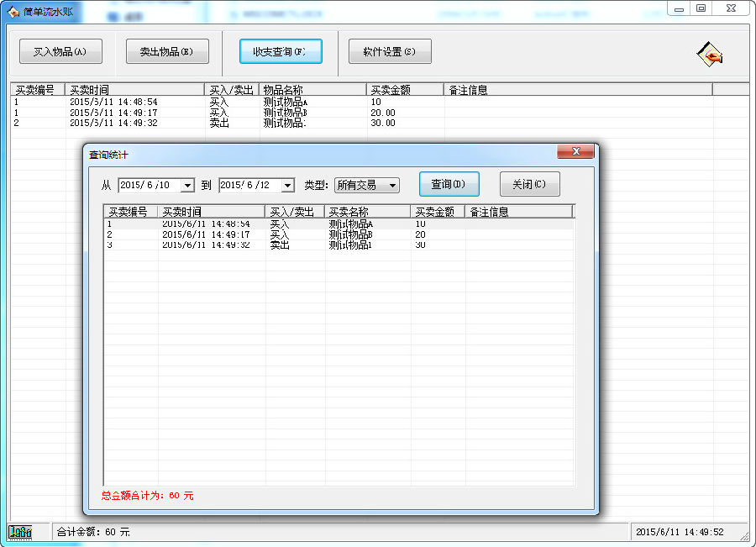Dismiss dialog using 关闭(C) button
The height and width of the screenshot is (547, 756).
coord(529,185)
